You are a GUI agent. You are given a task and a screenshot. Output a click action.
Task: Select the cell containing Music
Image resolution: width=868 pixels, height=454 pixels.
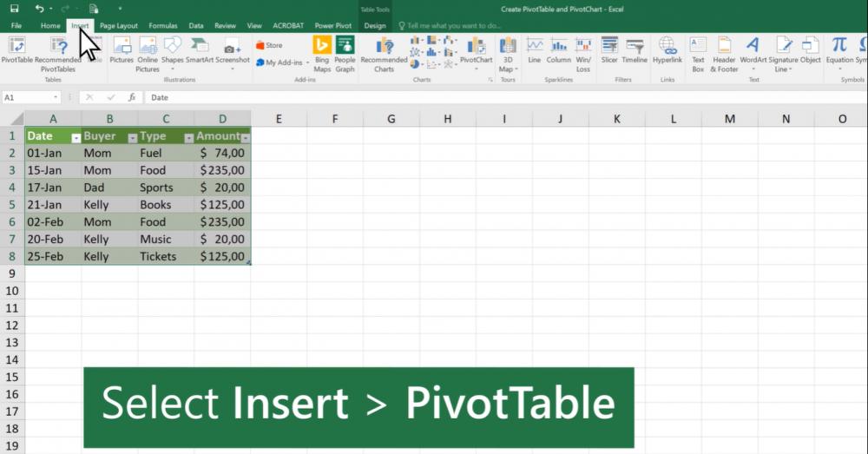(x=166, y=240)
